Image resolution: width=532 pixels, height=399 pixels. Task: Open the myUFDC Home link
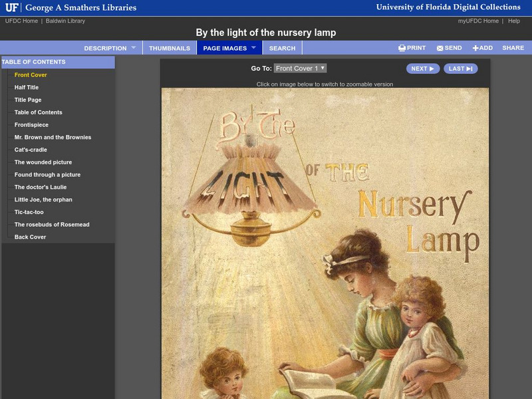tap(478, 21)
